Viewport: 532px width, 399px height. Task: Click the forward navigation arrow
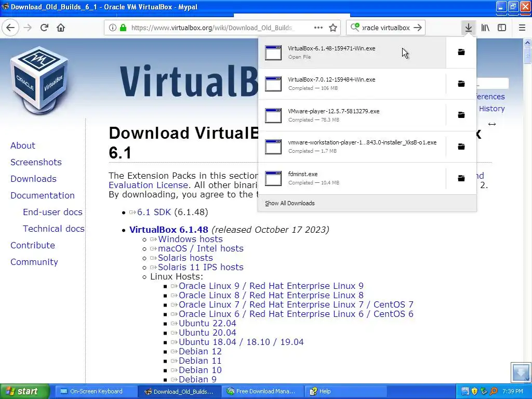(x=28, y=28)
